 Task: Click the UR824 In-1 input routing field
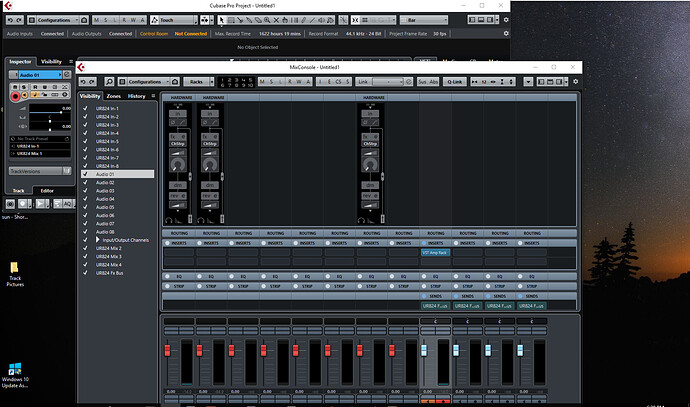(40, 146)
